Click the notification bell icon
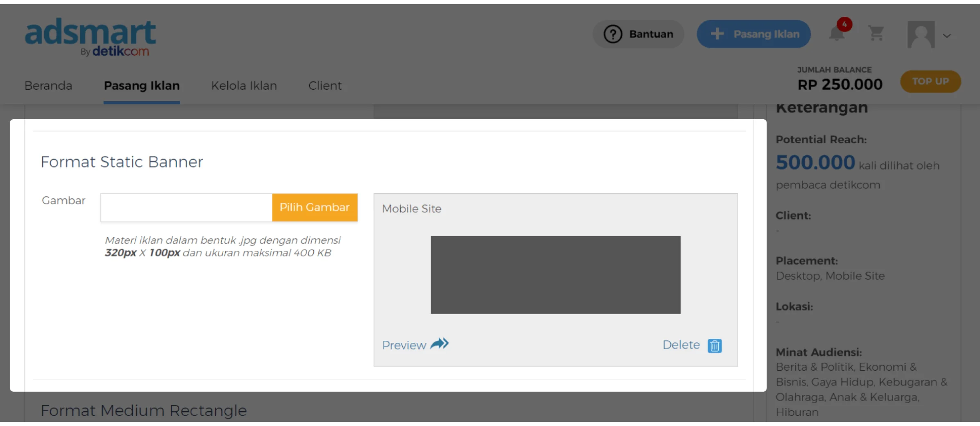 pyautogui.click(x=836, y=34)
